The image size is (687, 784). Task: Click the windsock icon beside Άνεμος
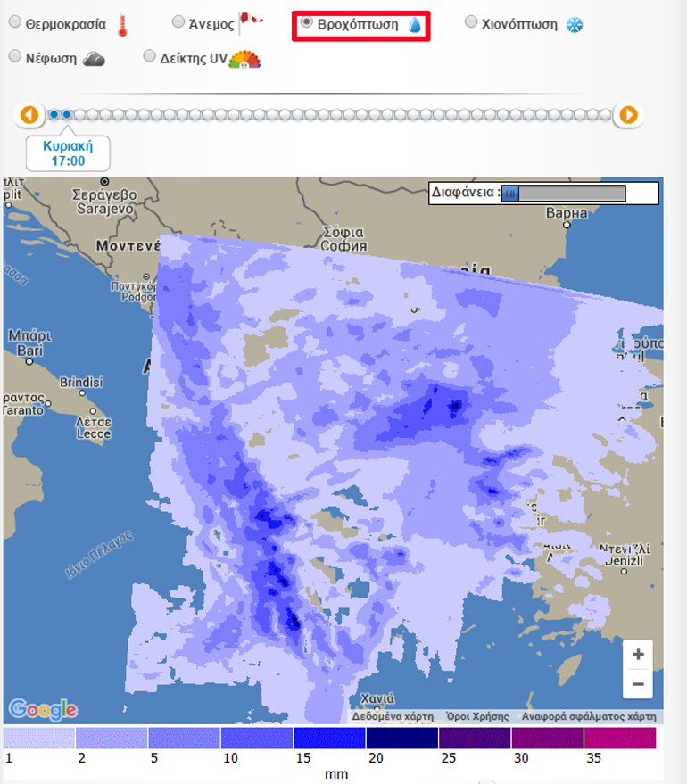tap(251, 23)
